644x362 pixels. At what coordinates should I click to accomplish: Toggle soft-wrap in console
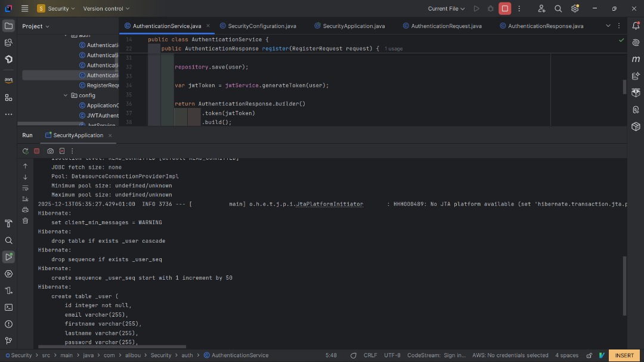coord(26,188)
